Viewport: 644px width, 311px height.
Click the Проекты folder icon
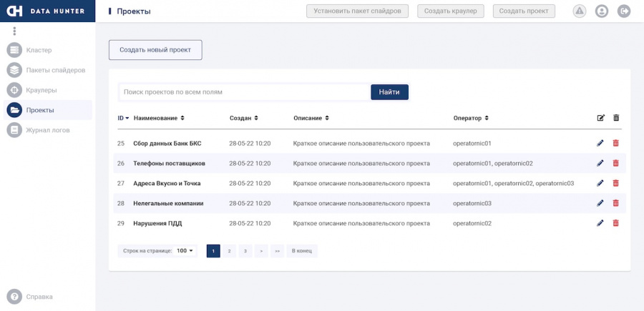pyautogui.click(x=14, y=110)
